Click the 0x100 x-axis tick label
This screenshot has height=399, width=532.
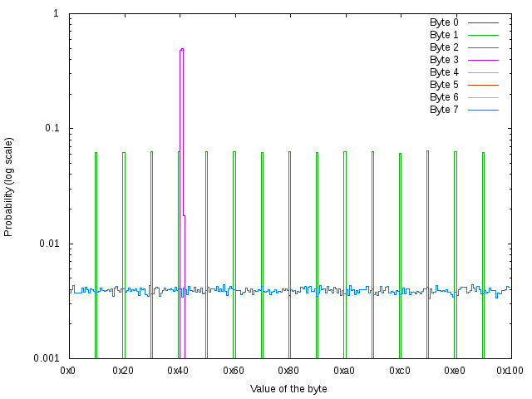[510, 370]
